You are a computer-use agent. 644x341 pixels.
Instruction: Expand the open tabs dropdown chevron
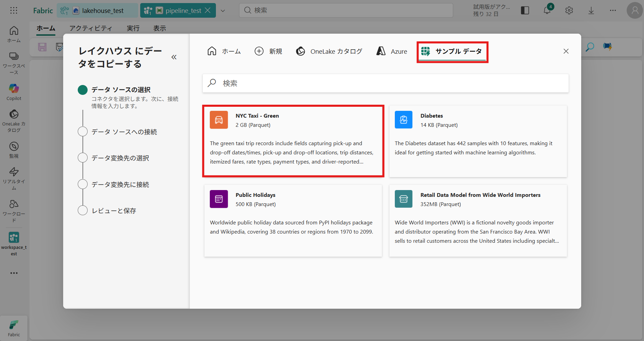[x=223, y=11]
